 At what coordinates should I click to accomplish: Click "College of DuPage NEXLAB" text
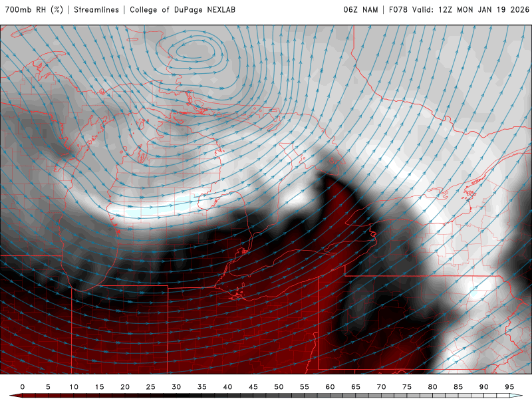[182, 10]
